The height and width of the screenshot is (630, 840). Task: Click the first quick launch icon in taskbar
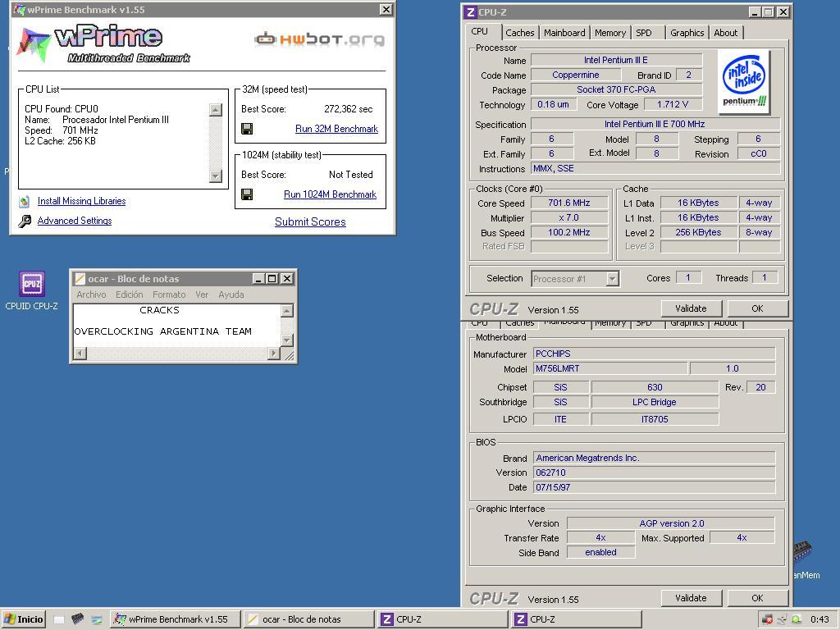[59, 620]
